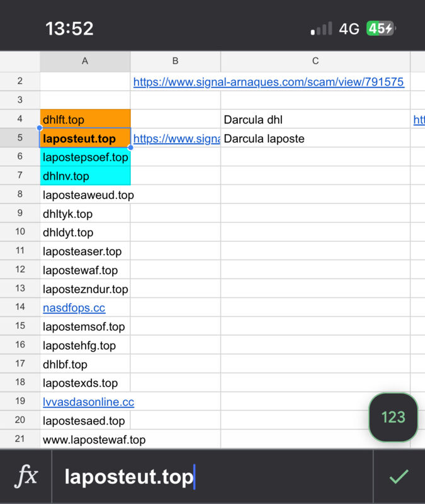
Task: Open the lvvasdasonline.cc link
Action: (x=88, y=402)
